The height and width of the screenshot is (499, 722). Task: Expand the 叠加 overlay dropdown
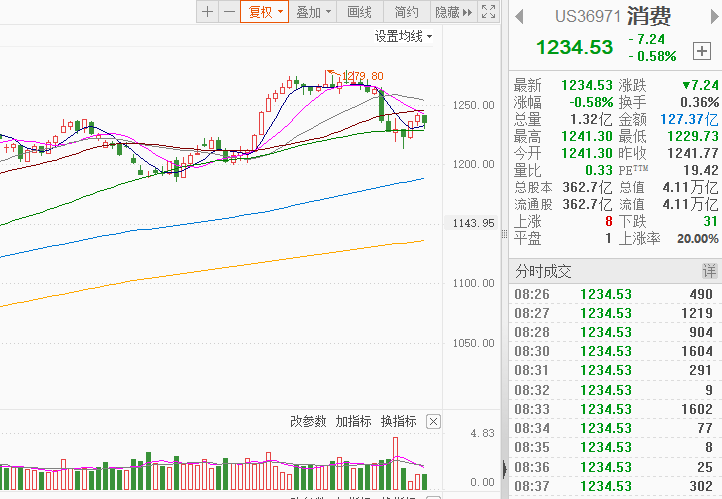coord(313,12)
